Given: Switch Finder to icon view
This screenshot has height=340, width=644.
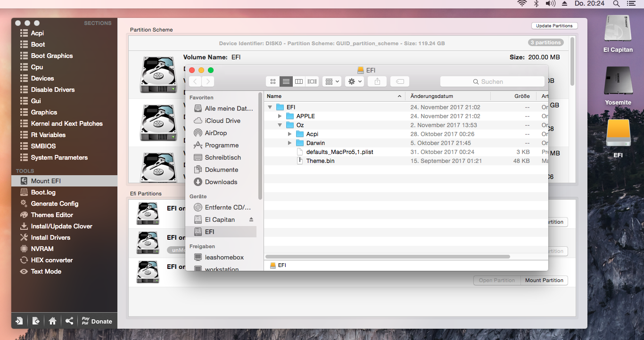Looking at the screenshot, I should tap(272, 81).
